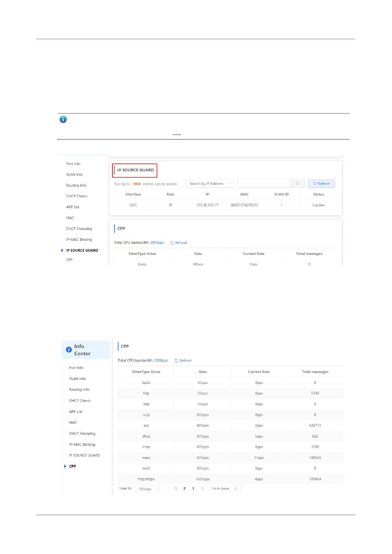Open IP-MAC Binding in upper sidebar

(x=79, y=239)
